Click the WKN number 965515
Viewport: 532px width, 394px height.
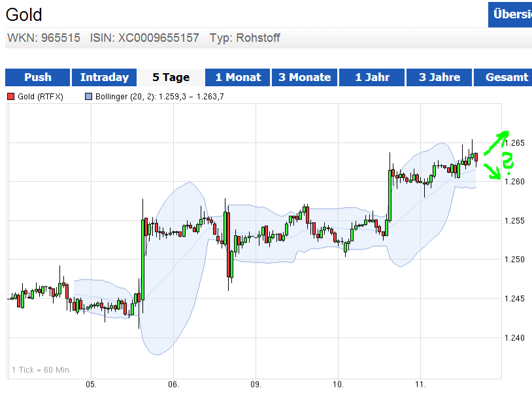(x=61, y=38)
